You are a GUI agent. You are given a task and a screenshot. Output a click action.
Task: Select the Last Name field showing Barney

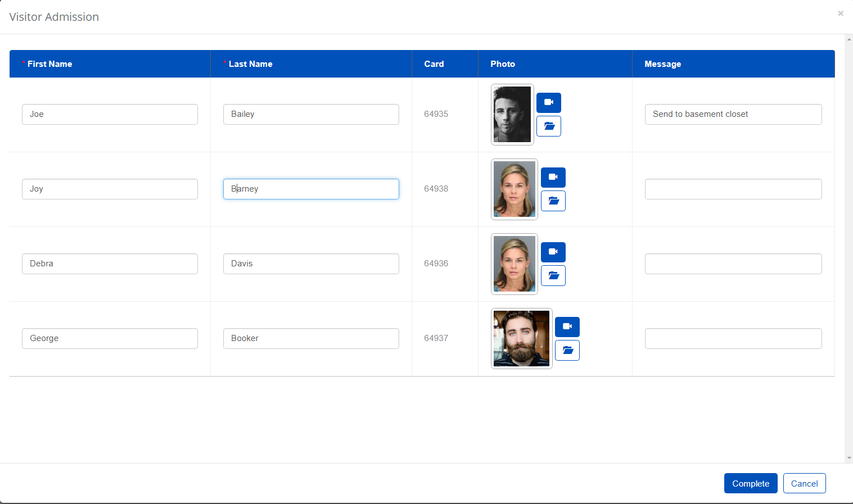point(310,189)
